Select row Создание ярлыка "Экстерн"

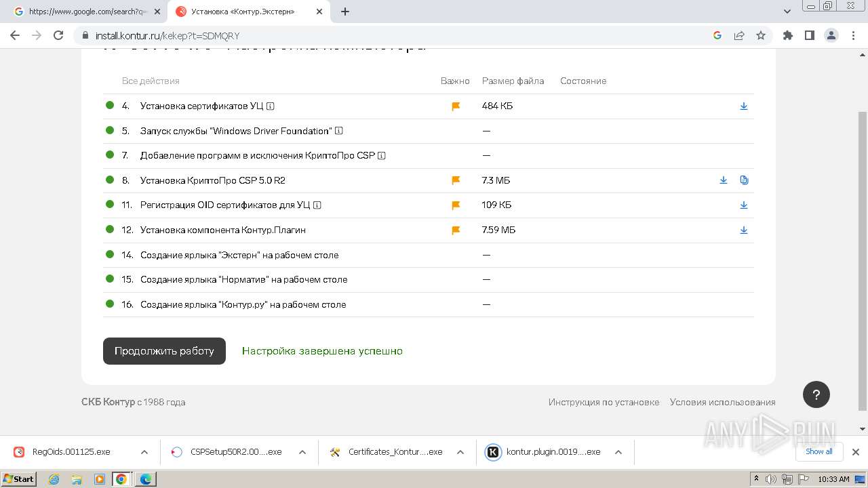pos(428,255)
